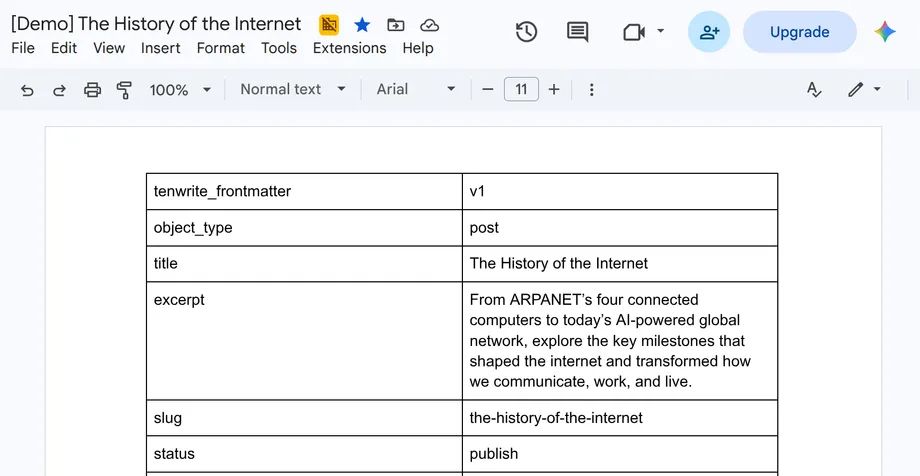Image resolution: width=920 pixels, height=476 pixels.
Task: Click the font size field showing 11
Action: tap(521, 89)
